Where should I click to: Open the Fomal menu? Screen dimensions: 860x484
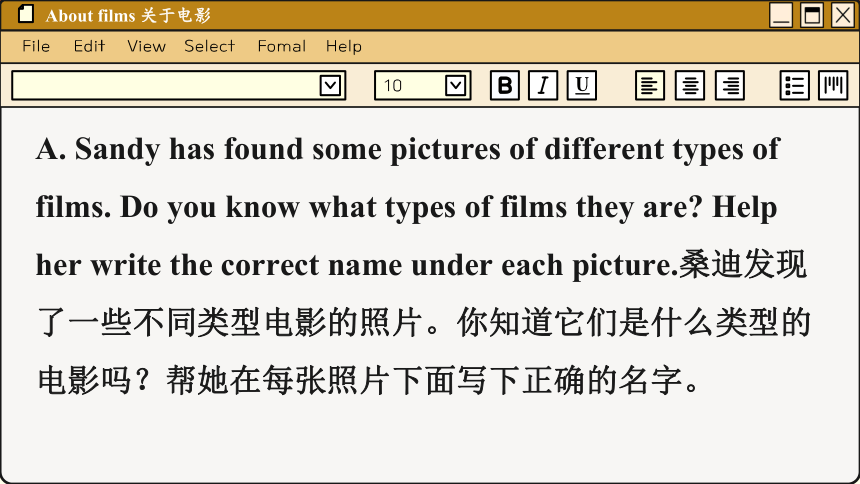click(x=281, y=46)
